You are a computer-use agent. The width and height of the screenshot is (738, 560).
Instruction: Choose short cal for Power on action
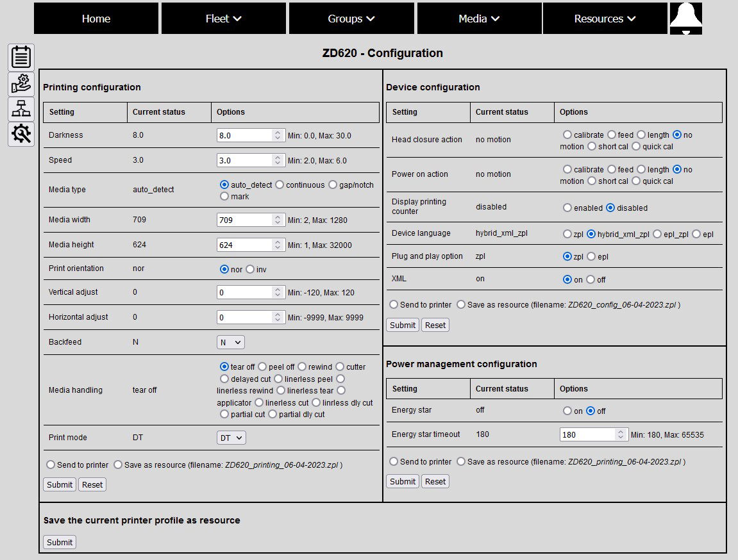coord(592,181)
